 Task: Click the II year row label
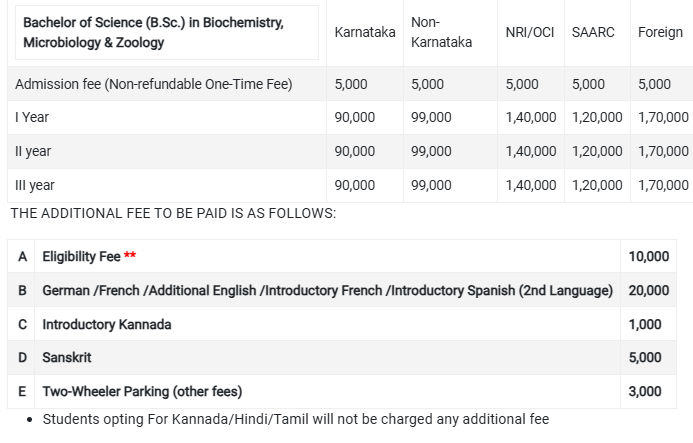33,151
